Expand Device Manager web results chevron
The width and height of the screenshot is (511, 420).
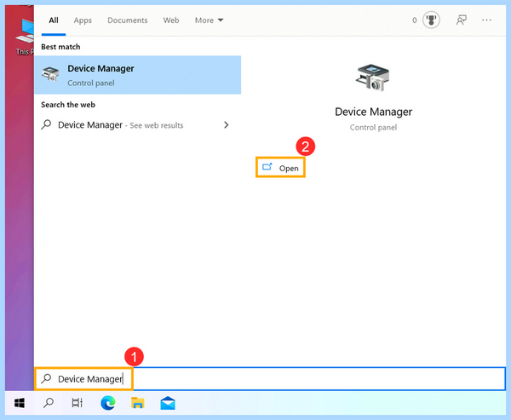point(227,125)
